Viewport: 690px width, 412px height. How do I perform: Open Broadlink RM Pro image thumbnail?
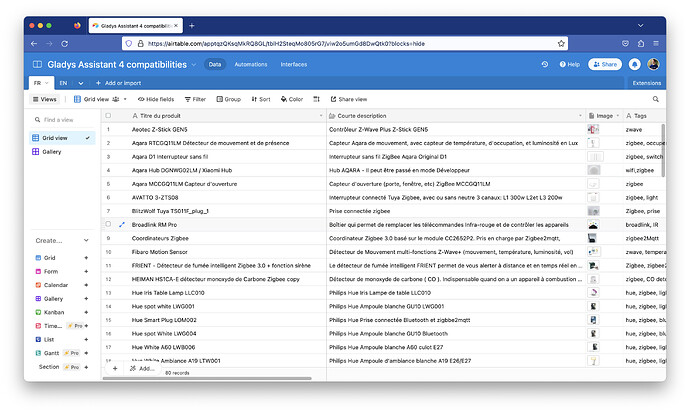[x=593, y=225]
